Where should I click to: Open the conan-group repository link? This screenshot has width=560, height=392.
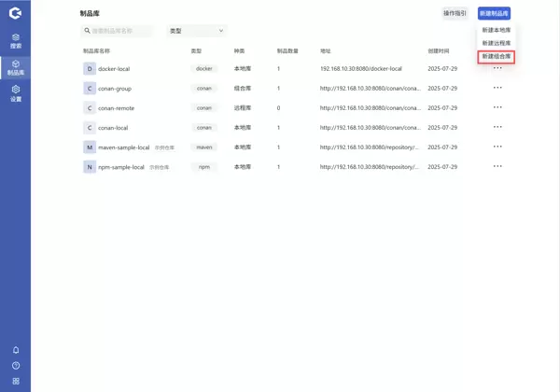tap(115, 89)
